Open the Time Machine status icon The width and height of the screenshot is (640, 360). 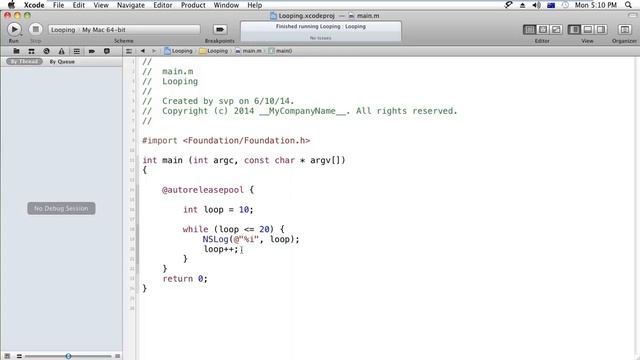[x=565, y=5]
